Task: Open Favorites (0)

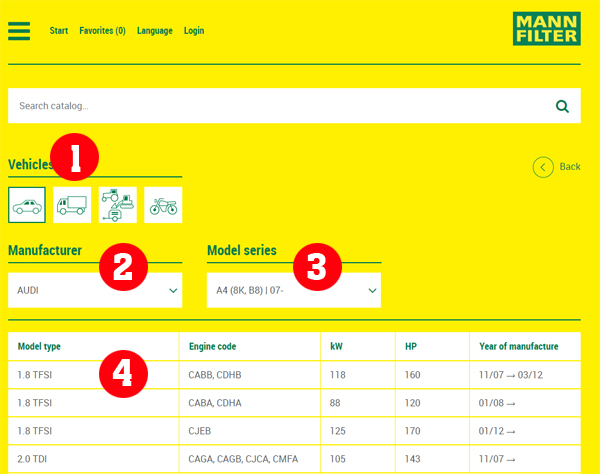Action: click(102, 31)
